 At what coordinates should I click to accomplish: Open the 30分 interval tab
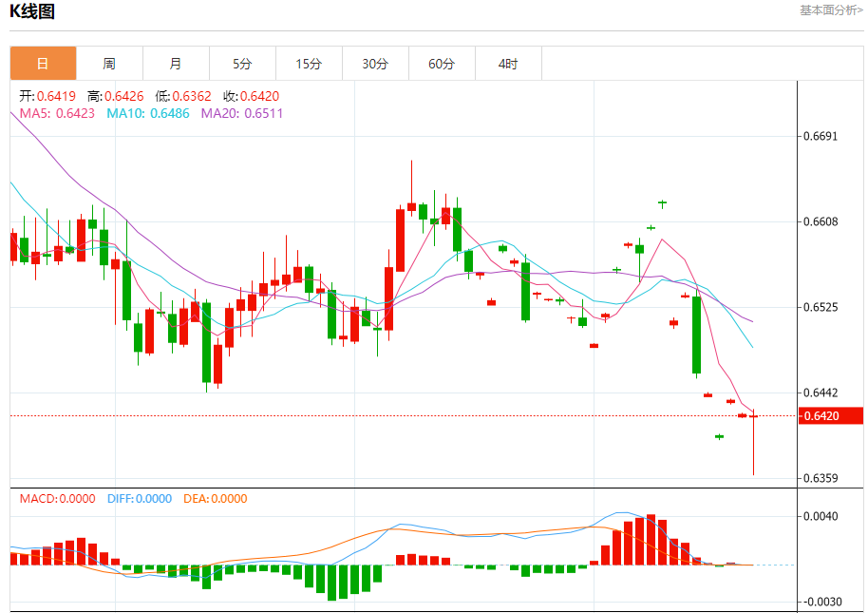coord(375,64)
